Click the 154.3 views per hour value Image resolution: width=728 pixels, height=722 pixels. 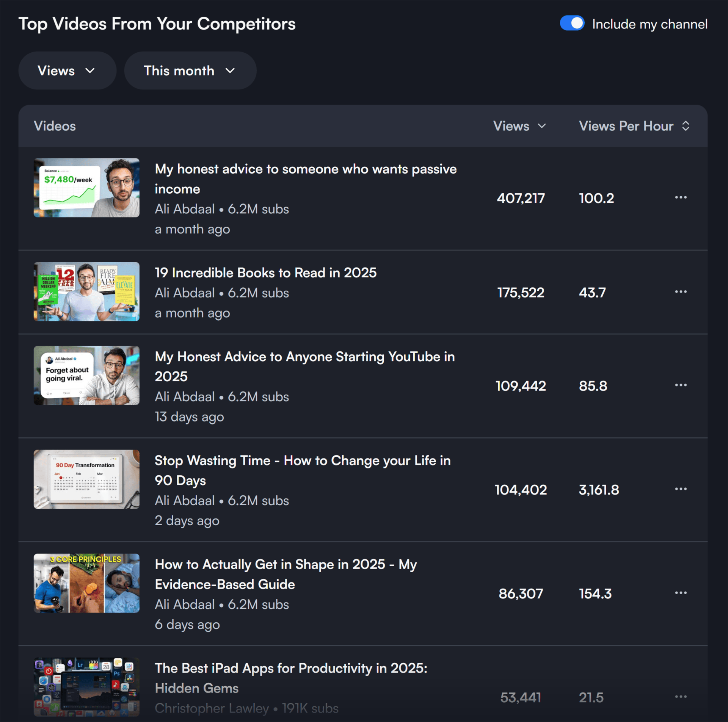pos(595,594)
